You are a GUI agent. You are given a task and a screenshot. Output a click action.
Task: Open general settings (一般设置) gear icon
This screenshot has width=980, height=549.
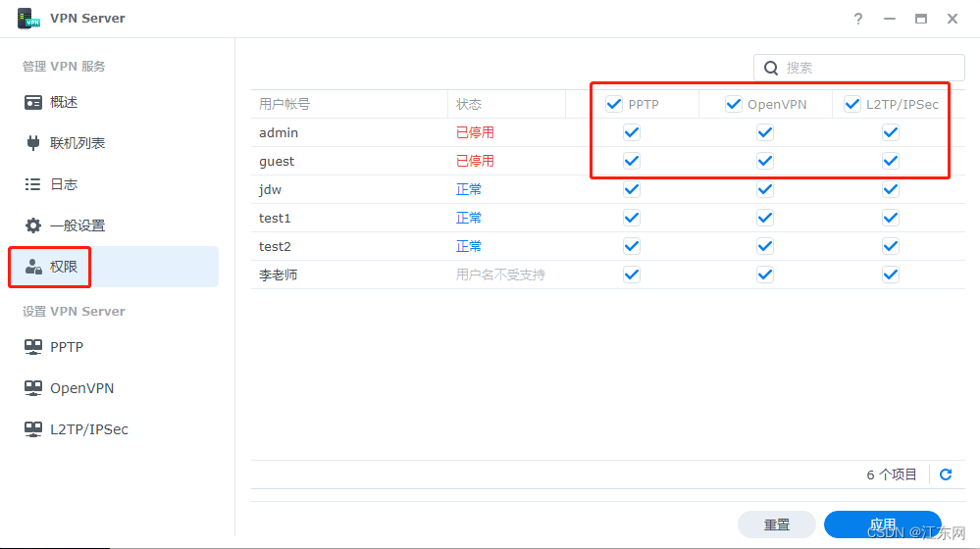[x=33, y=225]
